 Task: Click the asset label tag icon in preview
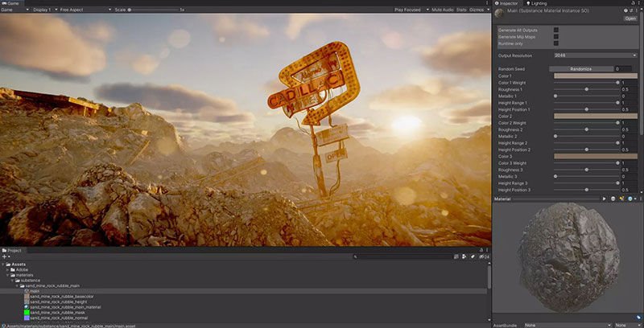(x=638, y=317)
